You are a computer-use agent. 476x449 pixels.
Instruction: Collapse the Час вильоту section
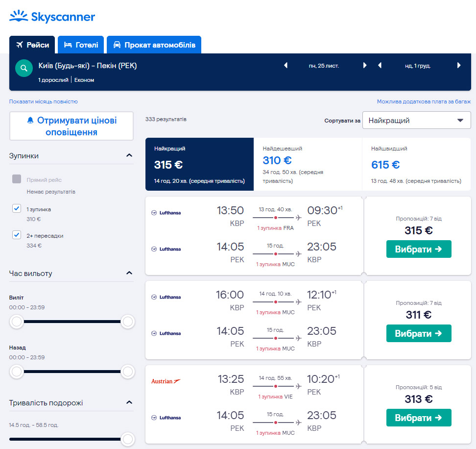[x=129, y=273]
